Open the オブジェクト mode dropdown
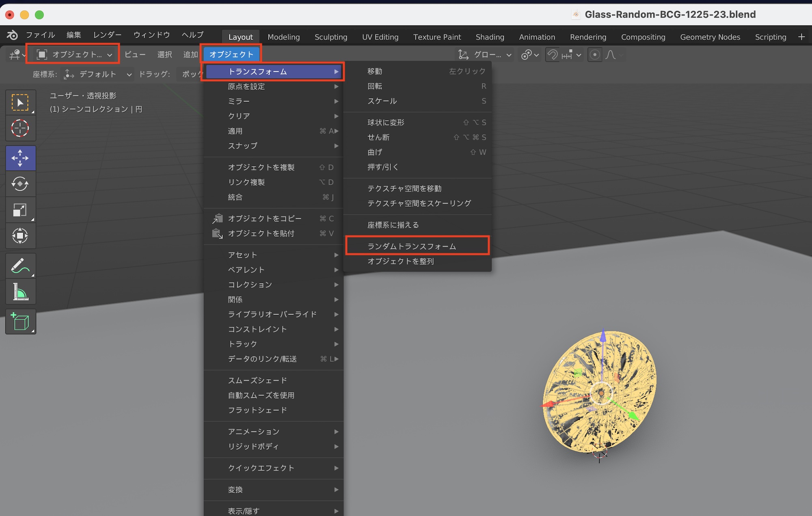This screenshot has width=812, height=516. coord(73,54)
